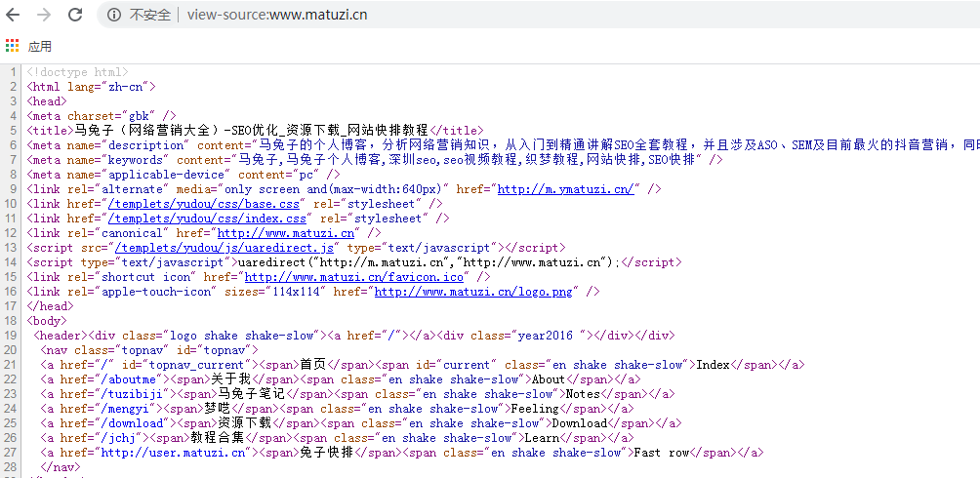Viewport: 980px width, 478px height.
Task: Click the meta charset="gbk" line
Action: coord(102,115)
